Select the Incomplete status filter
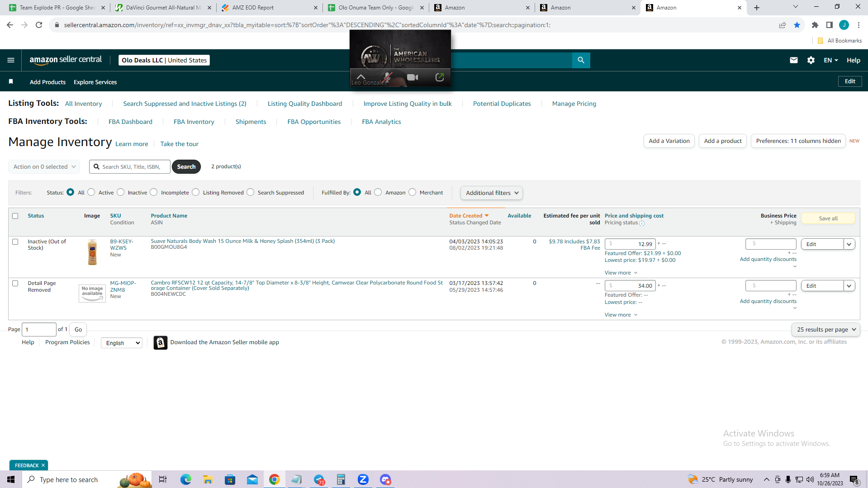868x488 pixels. tap(154, 192)
